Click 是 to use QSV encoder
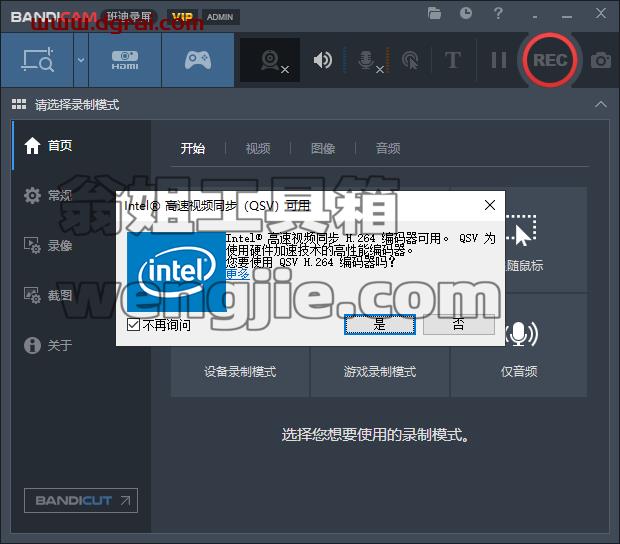Image resolution: width=620 pixels, height=544 pixels. [380, 325]
